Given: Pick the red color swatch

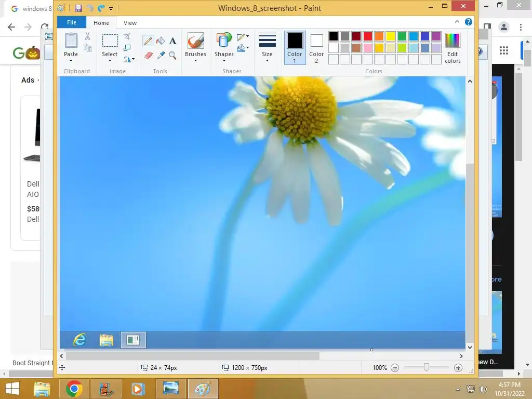Looking at the screenshot, I should (x=368, y=36).
